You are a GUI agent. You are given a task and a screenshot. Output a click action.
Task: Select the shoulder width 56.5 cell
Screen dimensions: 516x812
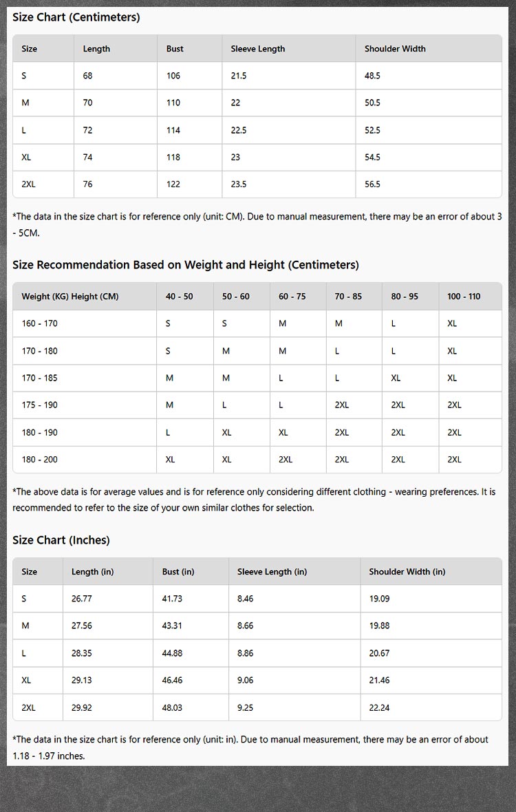click(372, 184)
